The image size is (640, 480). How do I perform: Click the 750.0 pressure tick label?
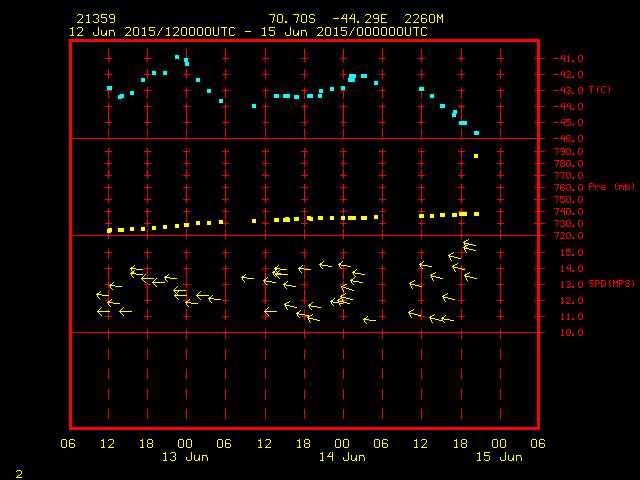[569, 200]
